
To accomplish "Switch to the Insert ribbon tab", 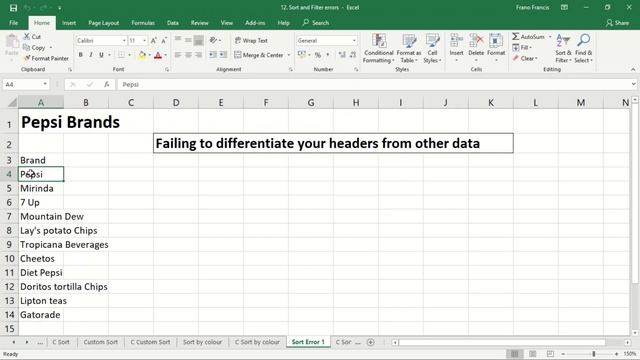I will coord(69,23).
